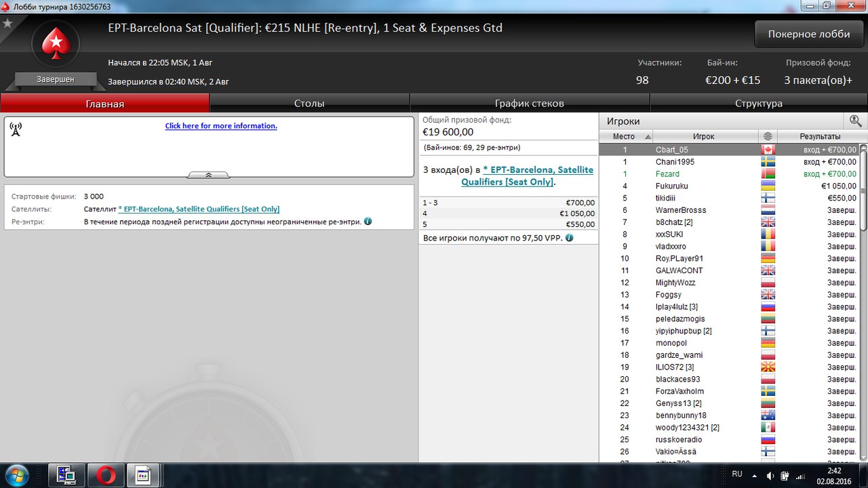Screen dimensions: 868x488
Task: Select player row Roy.PLayer91
Action: point(729,258)
